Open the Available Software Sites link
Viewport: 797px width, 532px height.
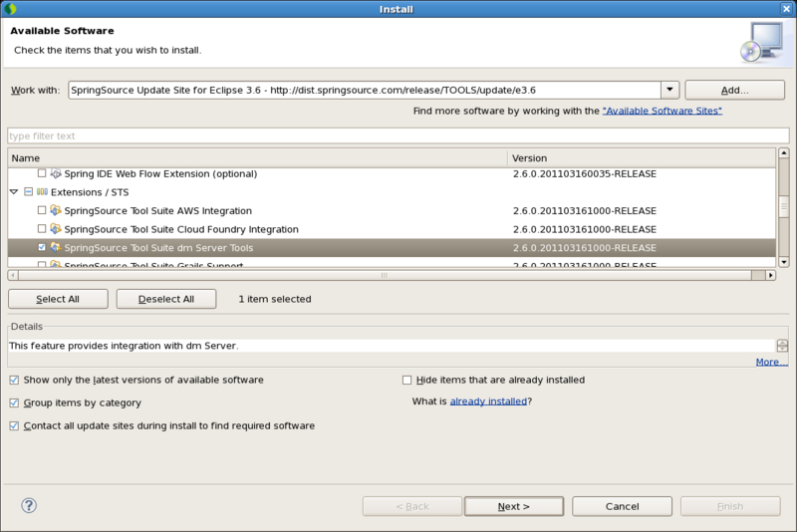pos(662,111)
